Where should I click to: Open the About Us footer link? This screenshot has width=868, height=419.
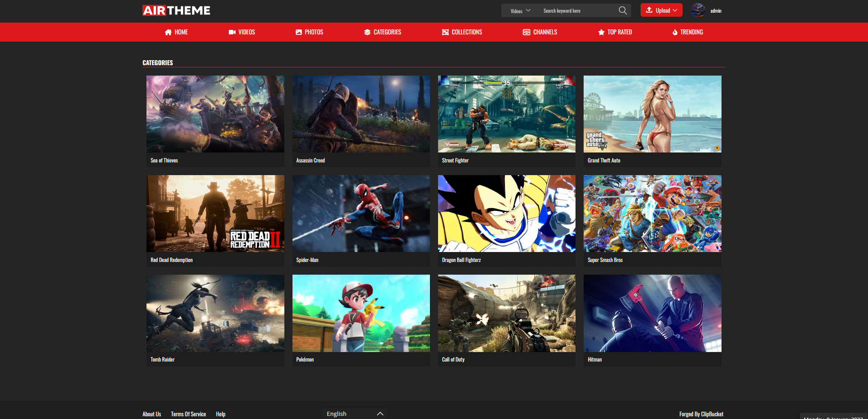151,414
